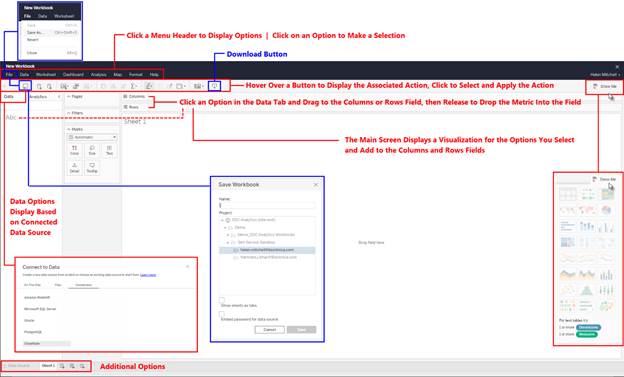
Task: Click the Detail card in Marks
Action: (x=74, y=168)
